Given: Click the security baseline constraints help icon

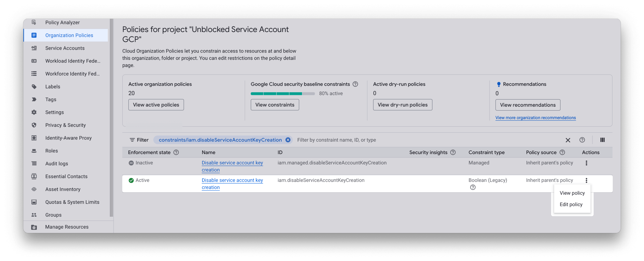Looking at the screenshot, I should tap(355, 84).
